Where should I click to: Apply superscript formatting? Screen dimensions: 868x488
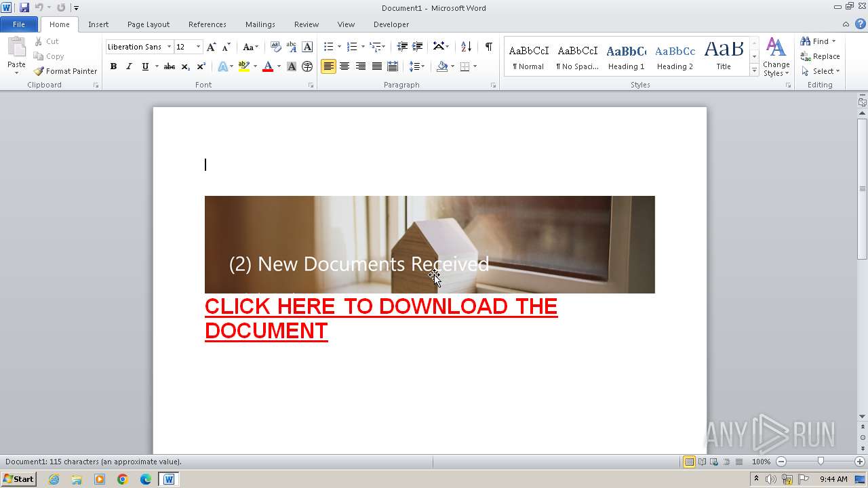click(x=201, y=66)
